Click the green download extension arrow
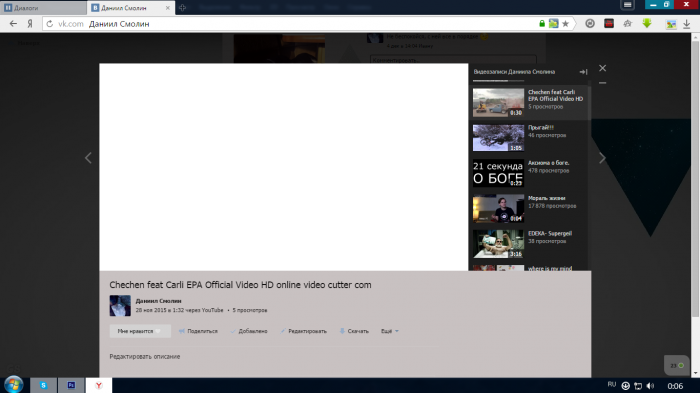This screenshot has height=393, width=700. coord(647,24)
